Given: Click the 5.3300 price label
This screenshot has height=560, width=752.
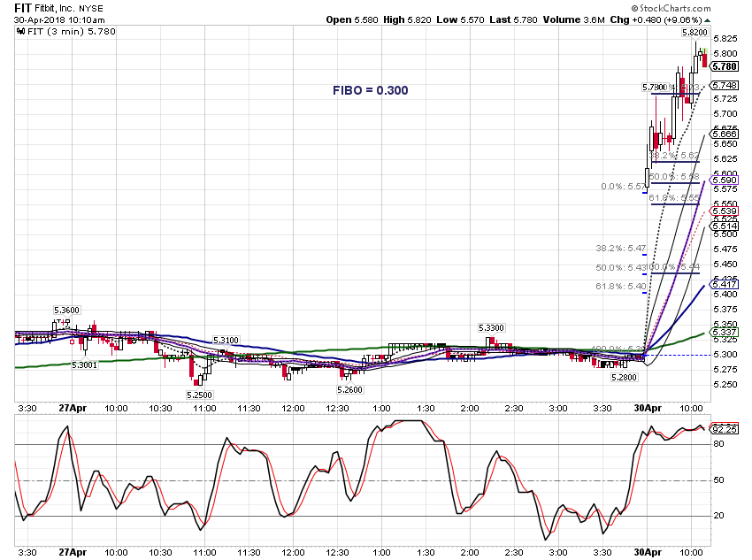Looking at the screenshot, I should [492, 327].
